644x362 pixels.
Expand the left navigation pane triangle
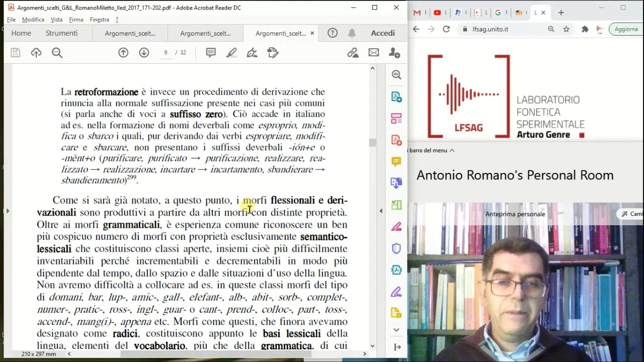(x=7, y=211)
